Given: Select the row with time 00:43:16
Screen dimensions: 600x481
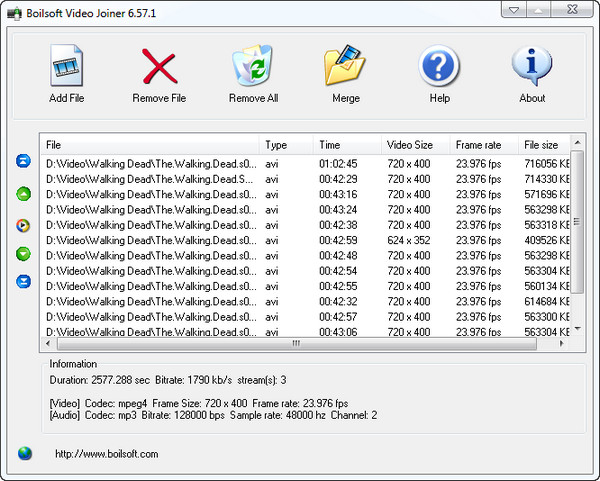Looking at the screenshot, I should click(x=305, y=194).
